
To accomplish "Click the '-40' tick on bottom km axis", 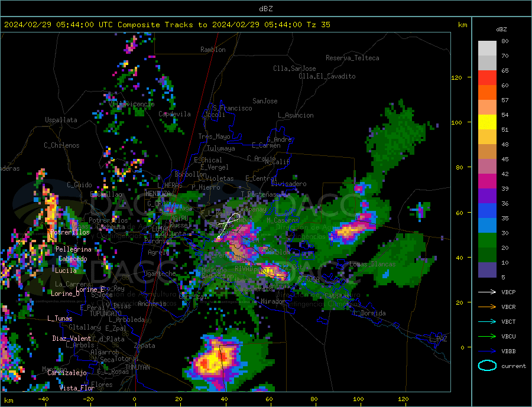I will pyautogui.click(x=43, y=399).
